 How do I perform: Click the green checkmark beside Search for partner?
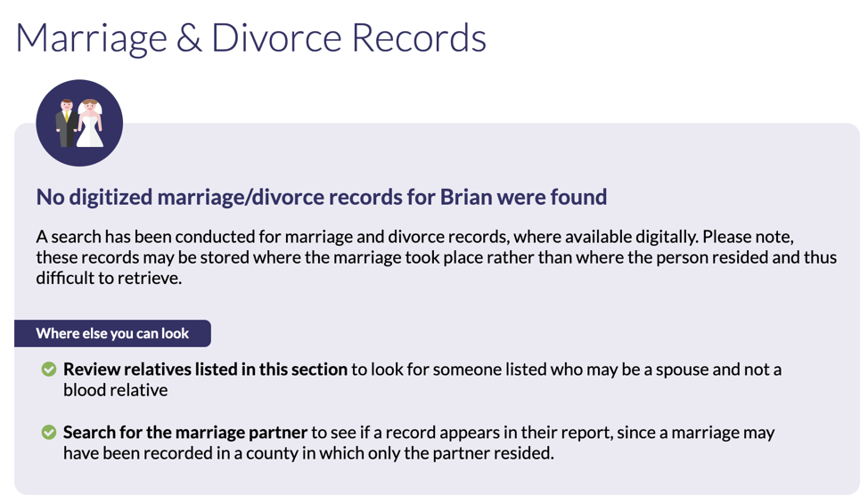coord(49,432)
